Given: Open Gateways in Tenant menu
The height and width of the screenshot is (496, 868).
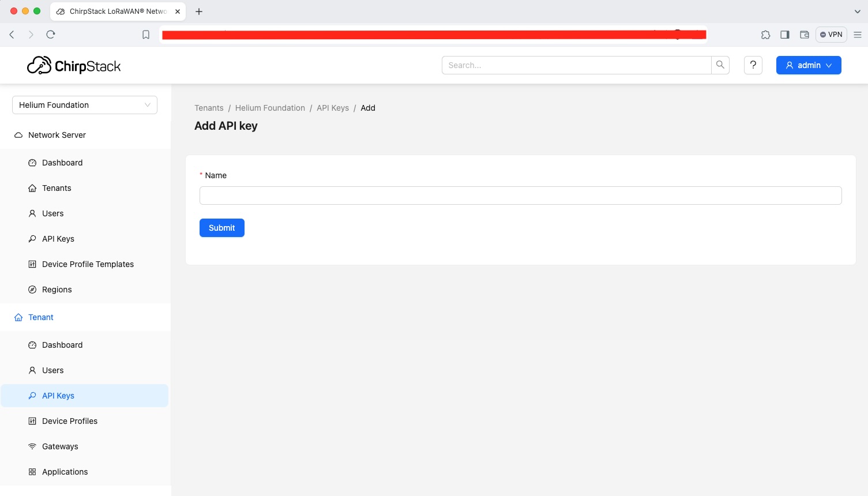Looking at the screenshot, I should (60, 446).
